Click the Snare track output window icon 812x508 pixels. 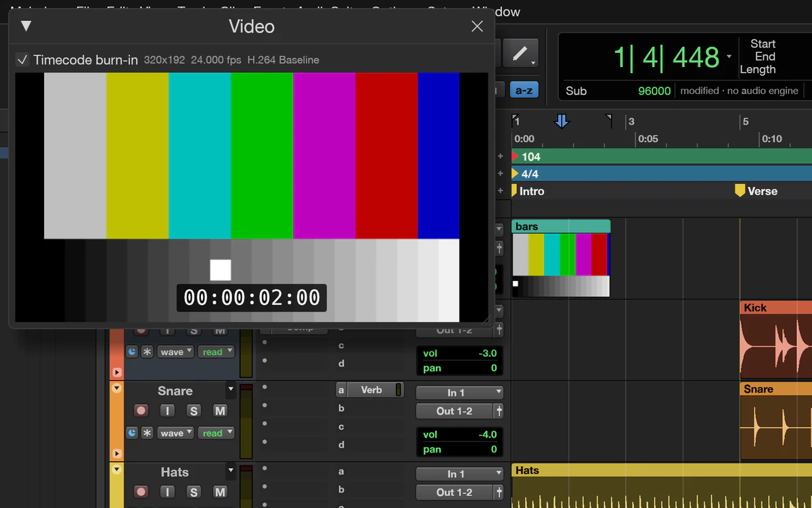pyautogui.click(x=499, y=411)
